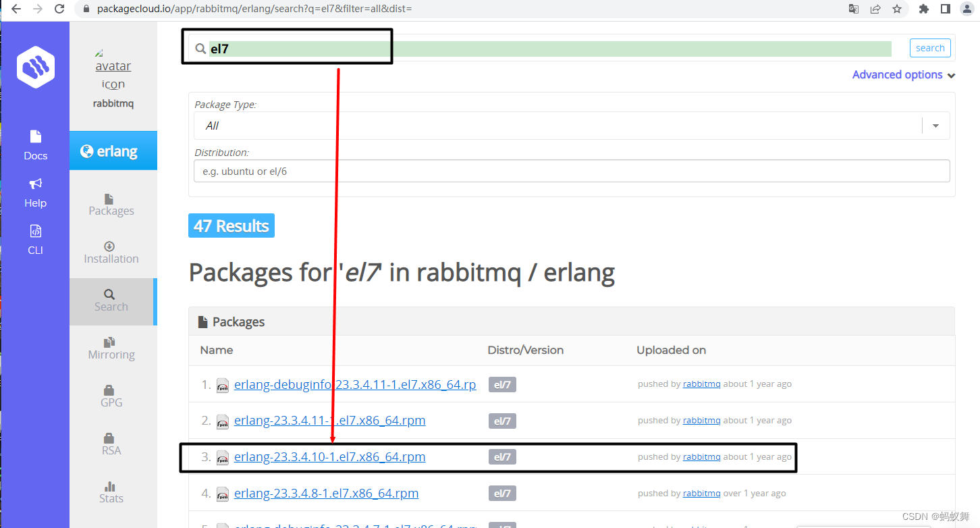Screen dimensions: 980x528
Task: Bookmark page with star icon
Action: click(x=896, y=9)
